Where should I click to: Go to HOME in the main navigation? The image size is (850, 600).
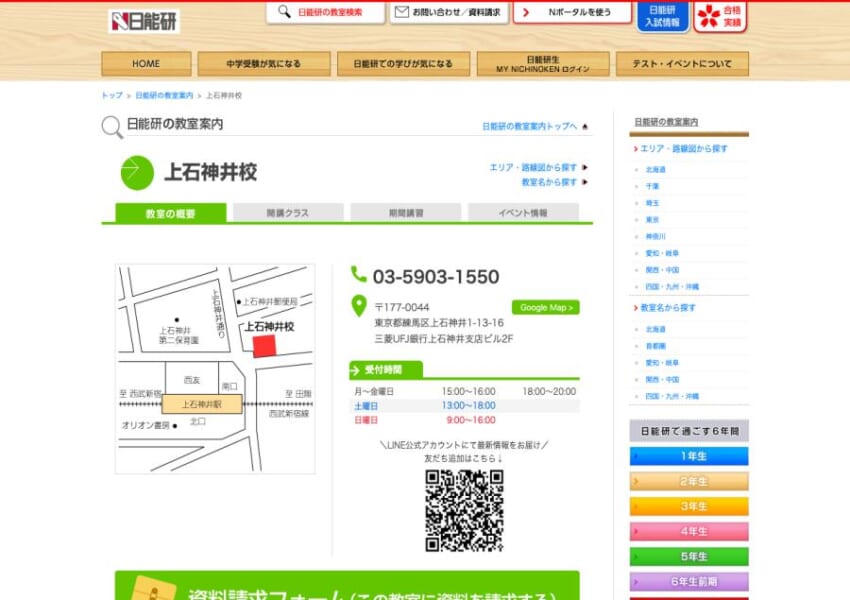146,64
